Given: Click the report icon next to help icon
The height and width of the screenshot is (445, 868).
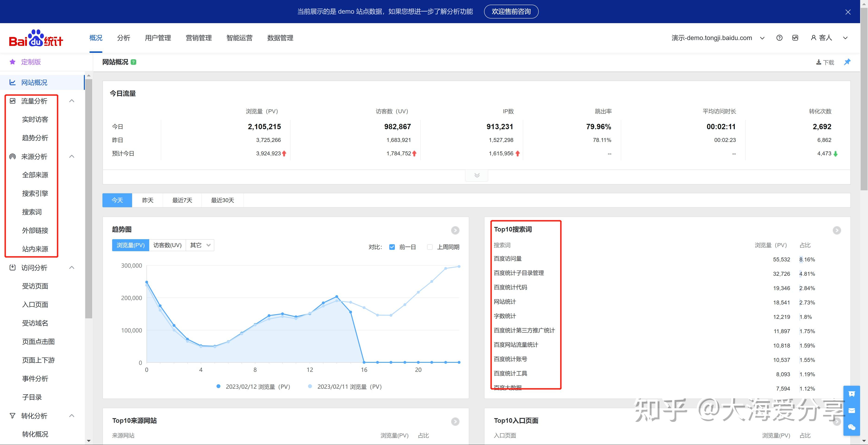Looking at the screenshot, I should (x=795, y=38).
